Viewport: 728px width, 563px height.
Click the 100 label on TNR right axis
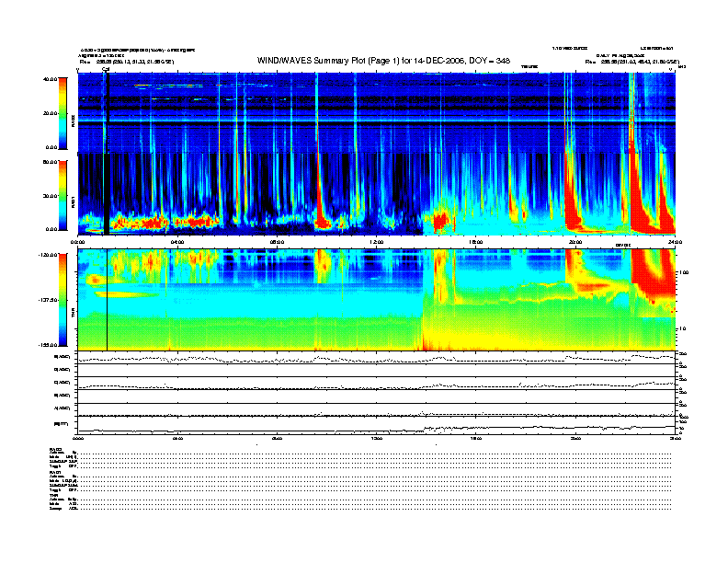click(684, 272)
